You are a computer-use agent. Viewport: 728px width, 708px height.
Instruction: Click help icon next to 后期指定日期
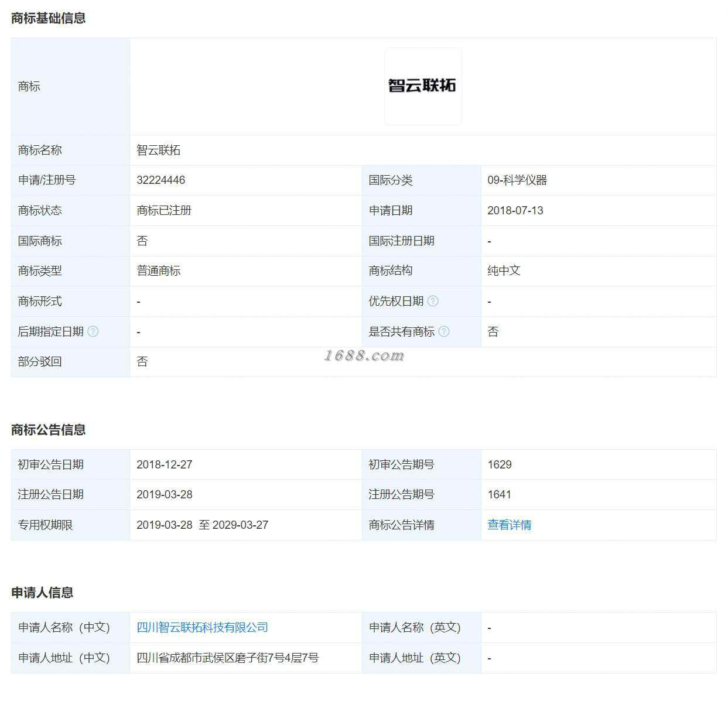(93, 331)
